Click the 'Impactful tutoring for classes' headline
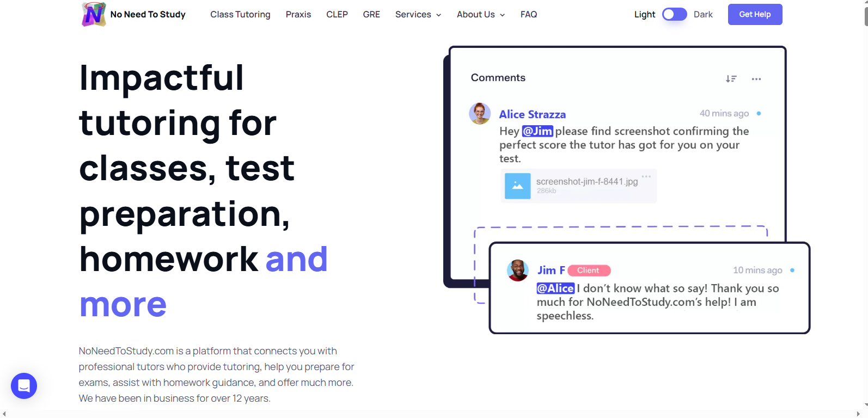 pyautogui.click(x=203, y=190)
